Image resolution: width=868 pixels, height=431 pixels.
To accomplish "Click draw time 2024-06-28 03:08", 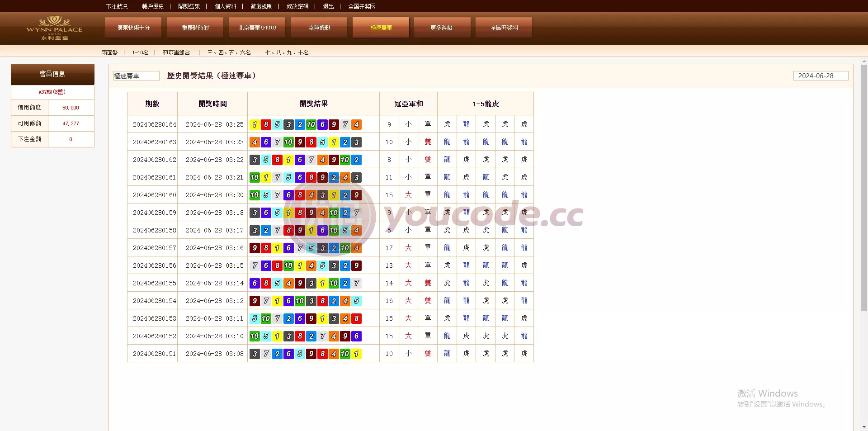I will (x=215, y=354).
